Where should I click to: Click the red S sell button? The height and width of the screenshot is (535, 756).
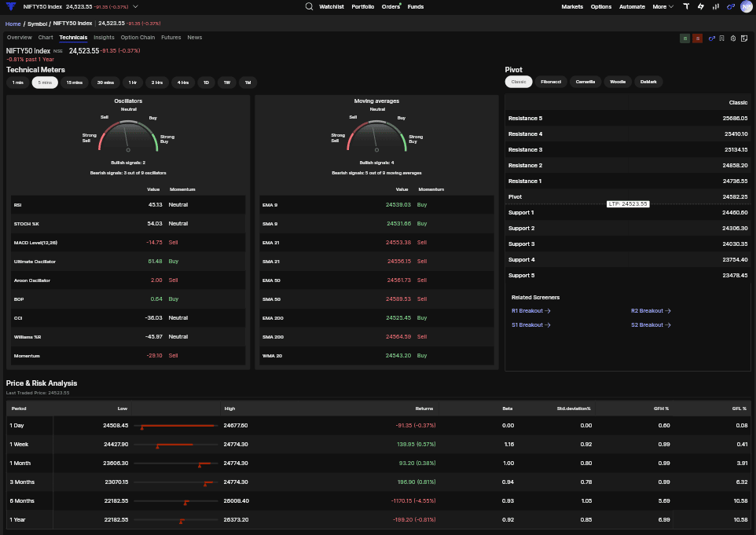pyautogui.click(x=697, y=38)
